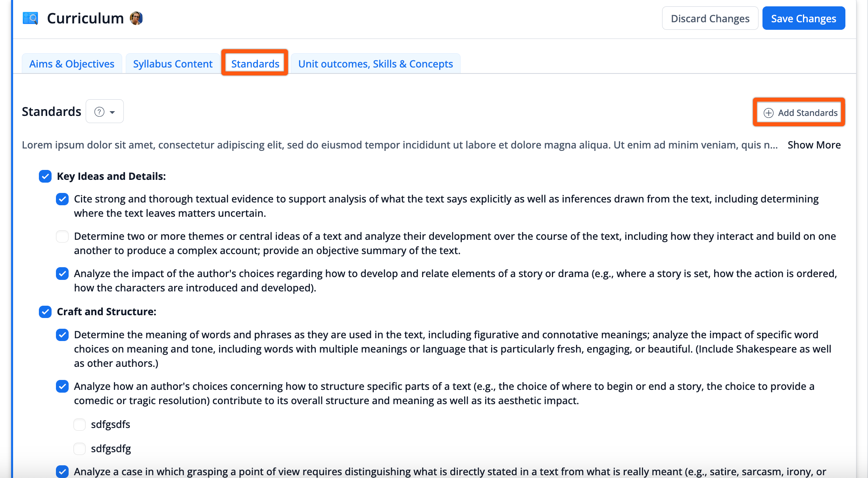Image resolution: width=868 pixels, height=478 pixels.
Task: Check the sdfgsdfs checkbox
Action: (x=79, y=424)
